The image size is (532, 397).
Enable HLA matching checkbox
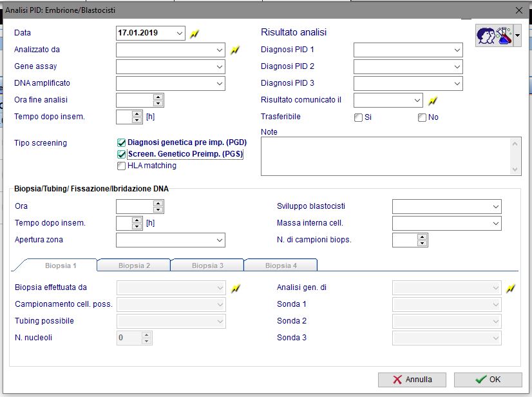[121, 166]
